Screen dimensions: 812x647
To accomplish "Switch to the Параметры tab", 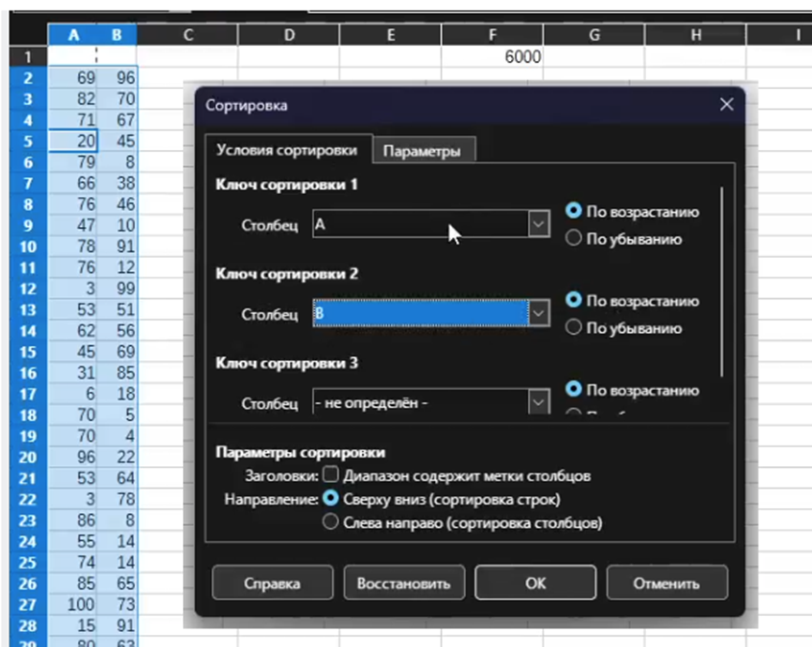I will 422,151.
